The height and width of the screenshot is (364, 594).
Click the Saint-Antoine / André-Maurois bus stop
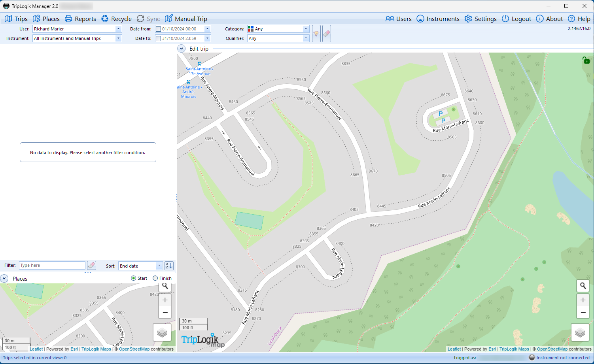pos(189,82)
